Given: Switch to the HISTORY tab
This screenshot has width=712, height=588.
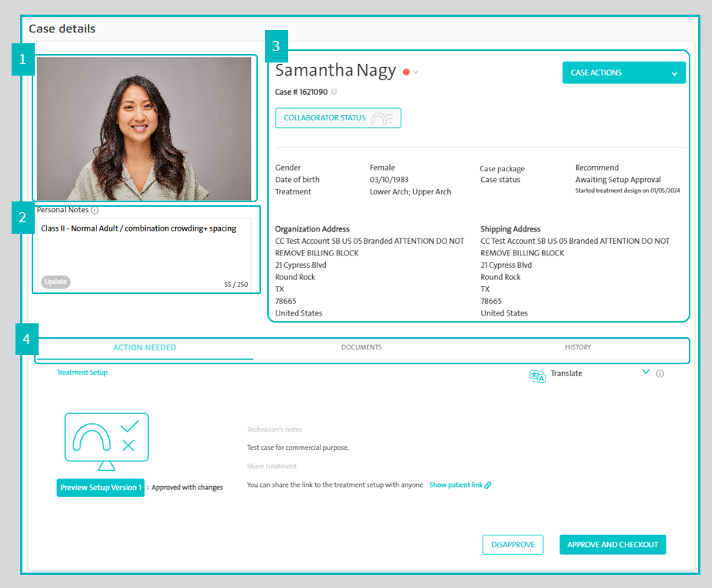Looking at the screenshot, I should click(x=578, y=347).
